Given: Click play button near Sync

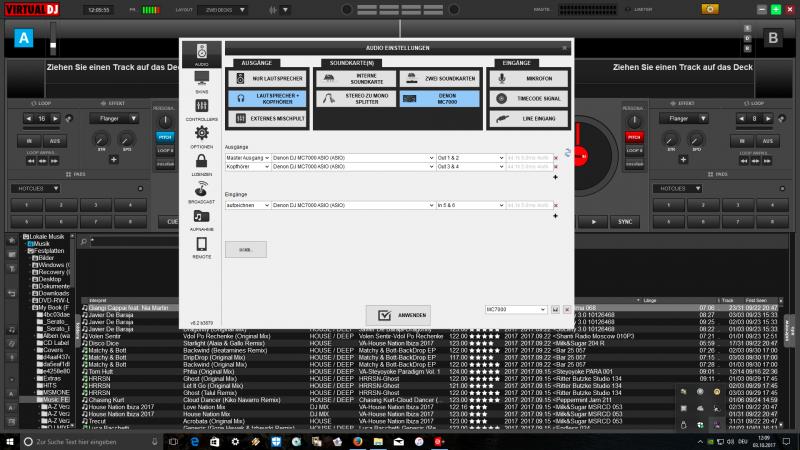Looking at the screenshot, I should [593, 222].
